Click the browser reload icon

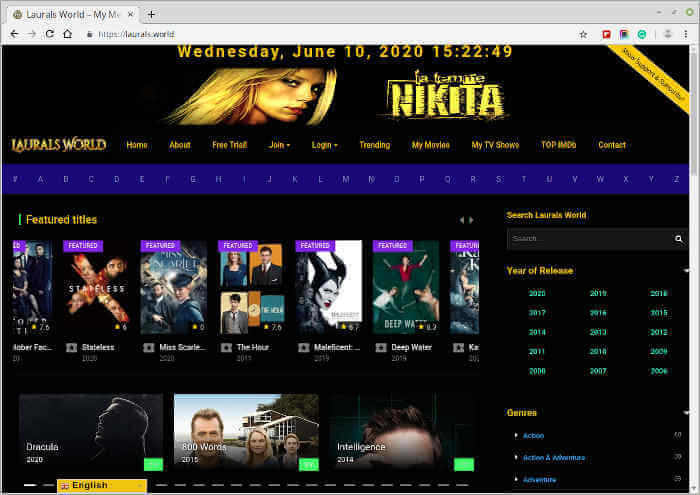[x=49, y=33]
